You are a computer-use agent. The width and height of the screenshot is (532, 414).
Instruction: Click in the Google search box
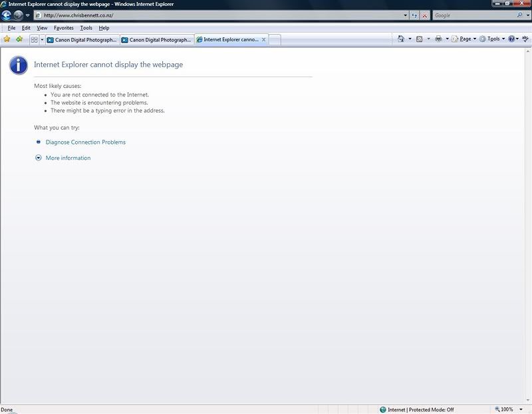point(473,15)
